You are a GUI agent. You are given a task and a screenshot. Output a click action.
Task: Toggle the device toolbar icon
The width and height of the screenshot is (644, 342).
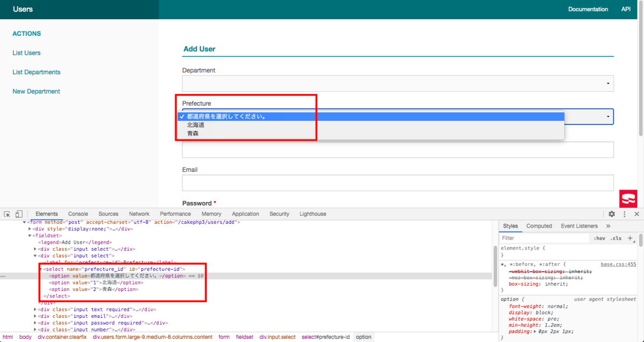click(x=19, y=214)
